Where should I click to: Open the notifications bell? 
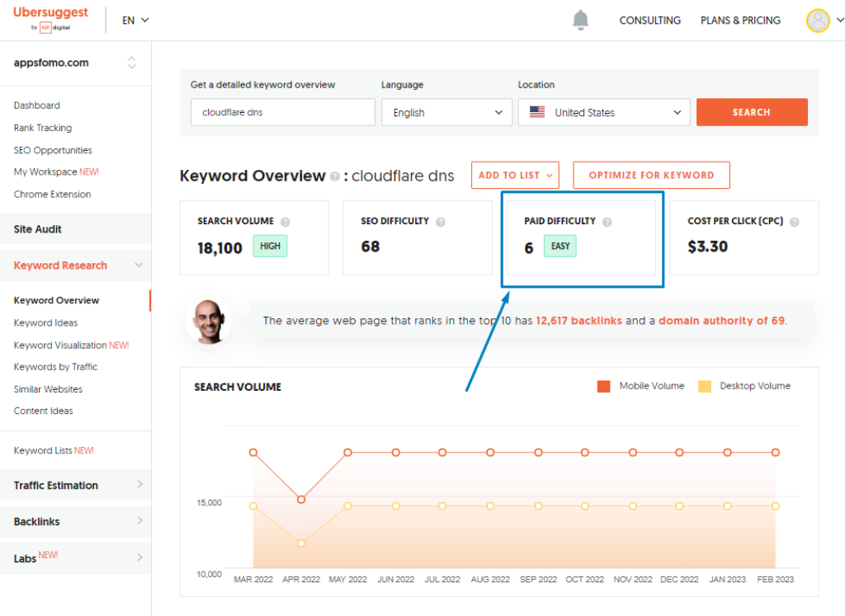[580, 21]
